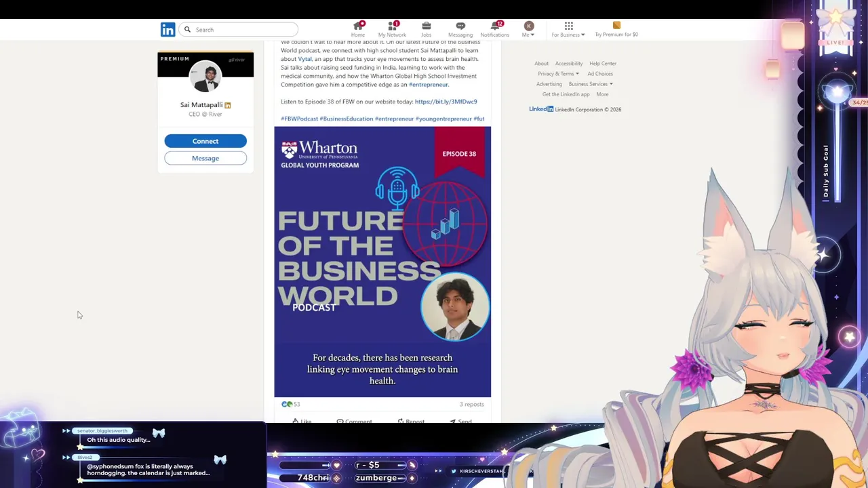The height and width of the screenshot is (488, 868).
Task: Open the My Network icon
Action: tap(392, 26)
